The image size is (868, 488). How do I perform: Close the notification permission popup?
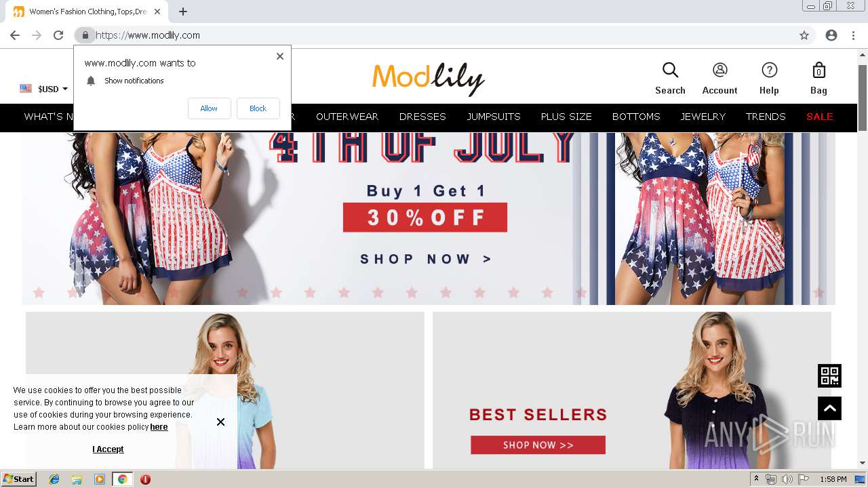pos(279,56)
